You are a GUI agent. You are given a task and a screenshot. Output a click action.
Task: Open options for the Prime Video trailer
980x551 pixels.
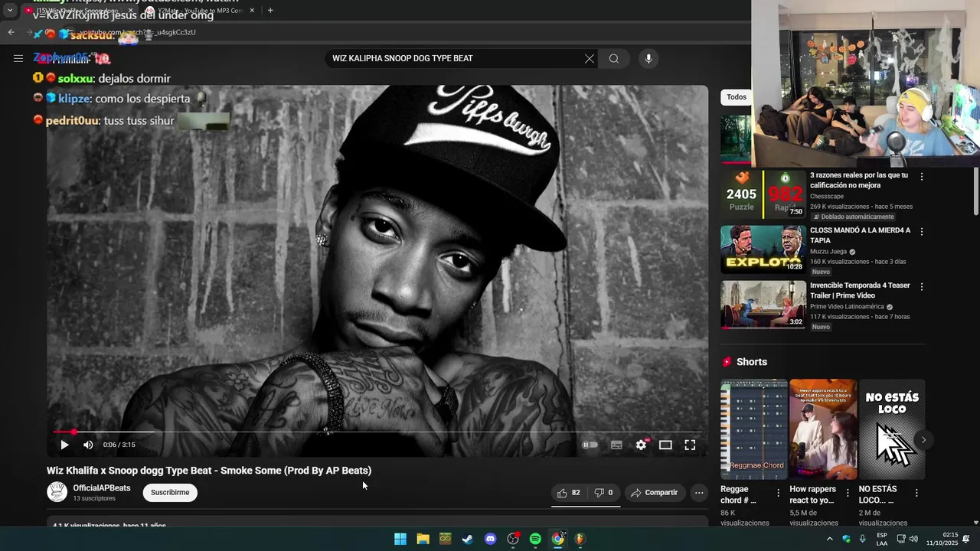[922, 287]
